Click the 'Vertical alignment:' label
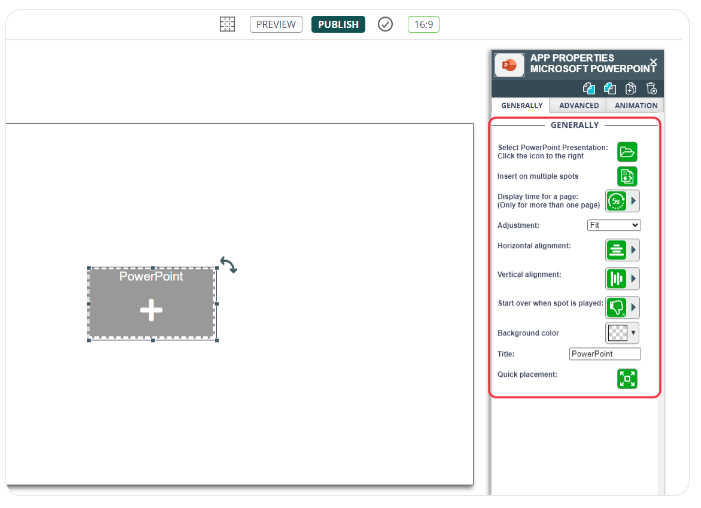 pyautogui.click(x=529, y=275)
